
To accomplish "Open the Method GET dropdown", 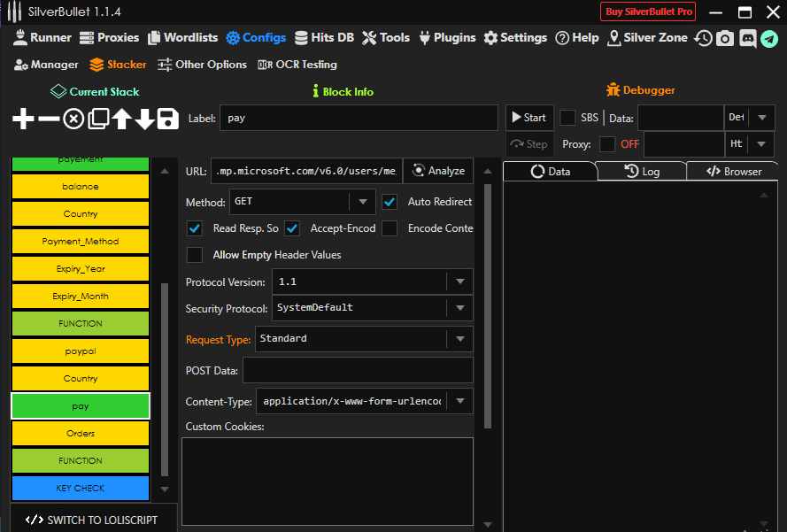I will pos(302,202).
